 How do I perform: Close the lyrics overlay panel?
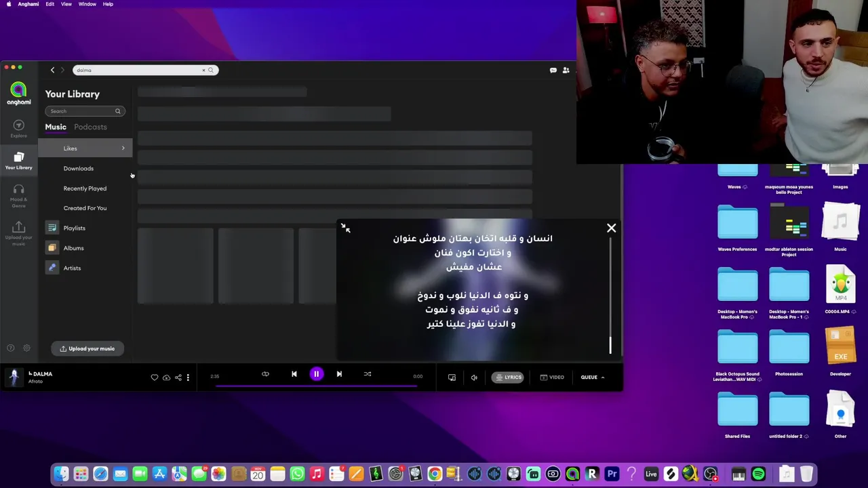(611, 228)
